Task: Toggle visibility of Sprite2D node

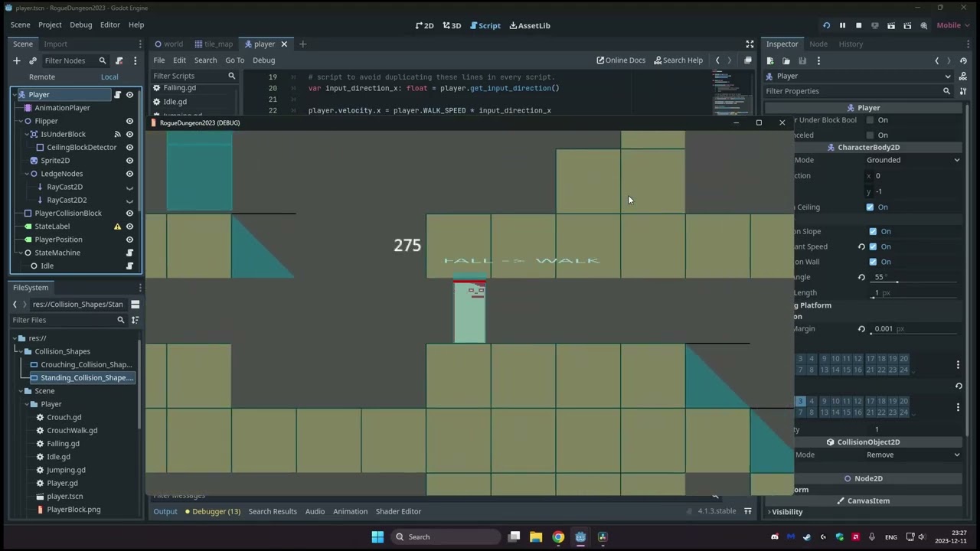Action: click(129, 161)
